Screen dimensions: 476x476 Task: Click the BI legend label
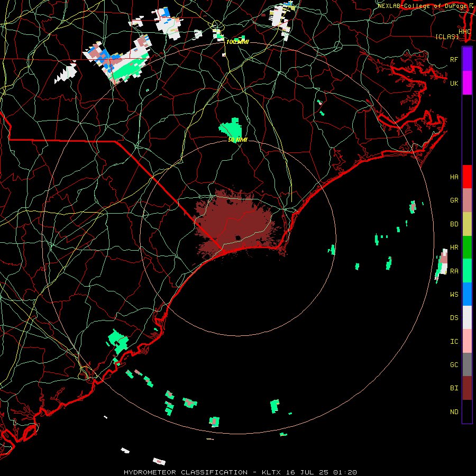454,388
